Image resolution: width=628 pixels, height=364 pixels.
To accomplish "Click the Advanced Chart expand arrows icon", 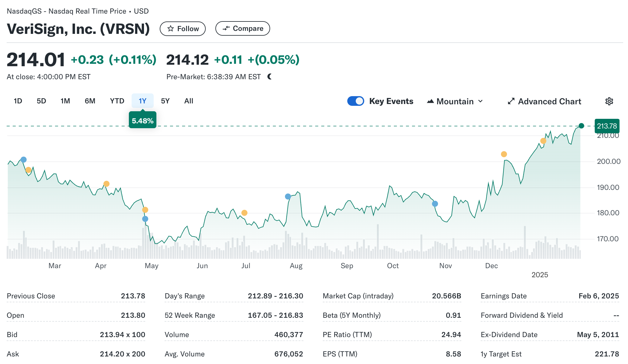I will coord(511,101).
